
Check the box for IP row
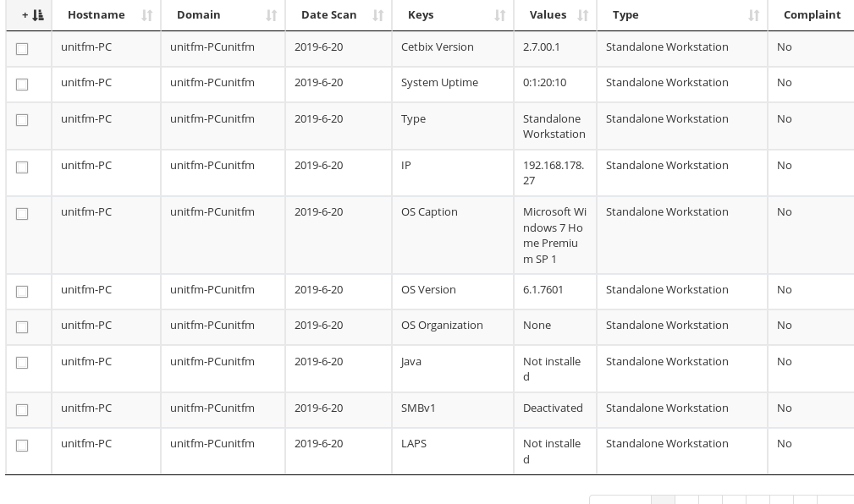pyautogui.click(x=22, y=167)
